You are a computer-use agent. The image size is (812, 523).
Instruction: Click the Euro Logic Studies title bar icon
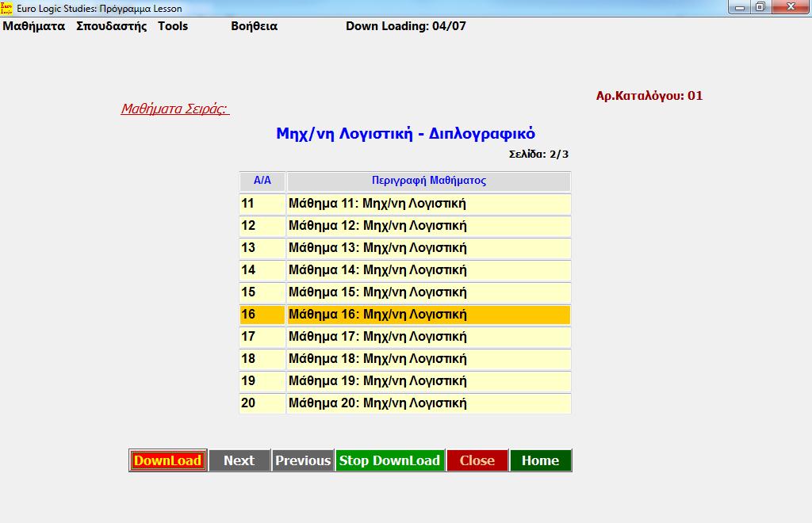click(x=8, y=7)
